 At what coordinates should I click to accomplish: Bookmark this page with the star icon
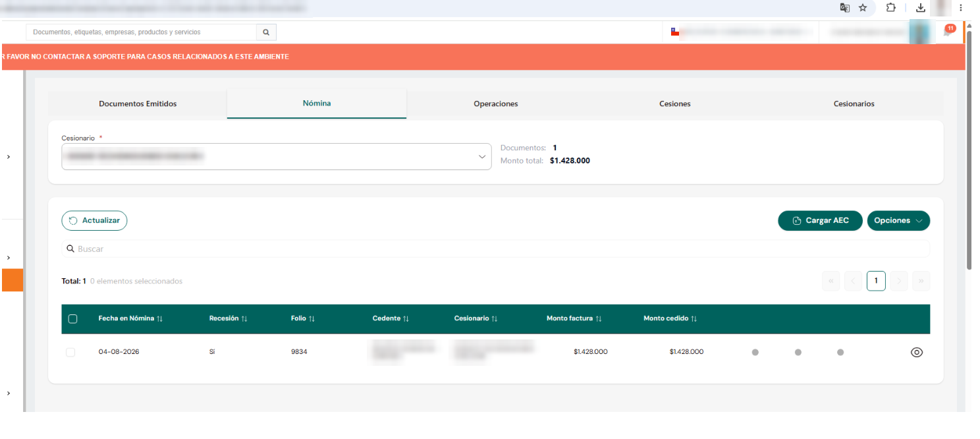[x=863, y=8]
